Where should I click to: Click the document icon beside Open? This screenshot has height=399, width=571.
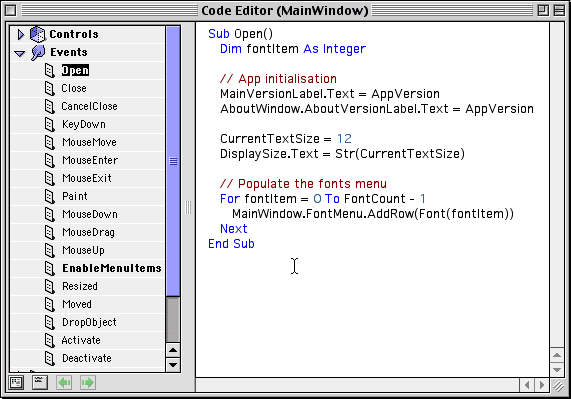click(x=50, y=70)
